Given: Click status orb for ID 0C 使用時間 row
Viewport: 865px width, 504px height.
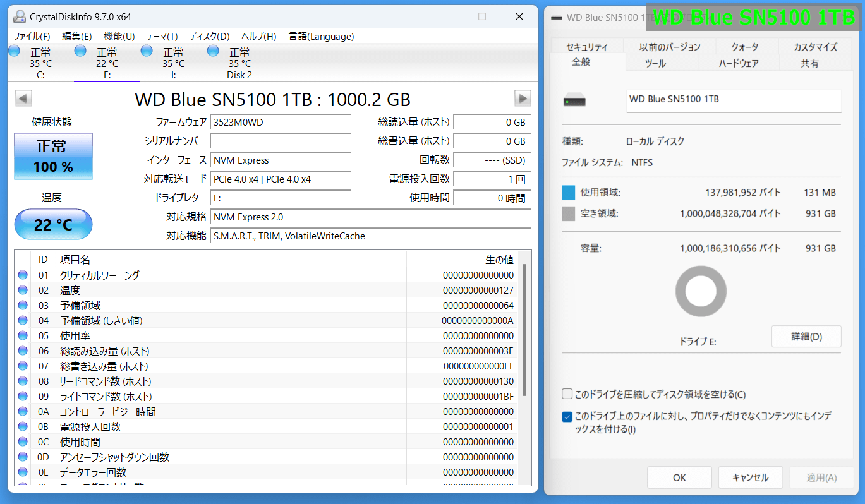Looking at the screenshot, I should point(23,442).
